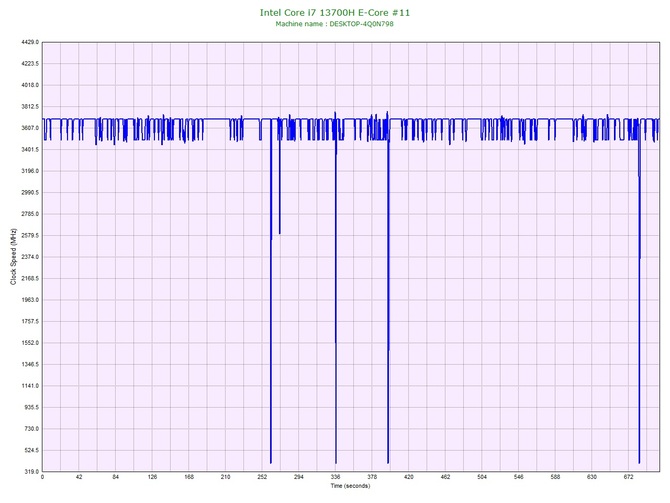Click the y-axis value 1141.0
The width and height of the screenshot is (670, 503).
(30, 386)
